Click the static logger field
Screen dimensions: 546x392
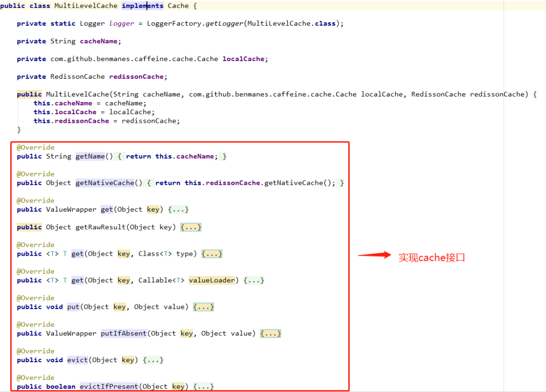pyautogui.click(x=121, y=23)
